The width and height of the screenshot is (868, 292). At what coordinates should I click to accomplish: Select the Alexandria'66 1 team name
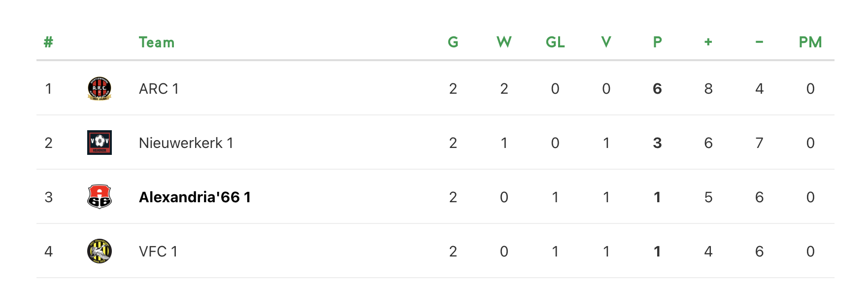(195, 197)
